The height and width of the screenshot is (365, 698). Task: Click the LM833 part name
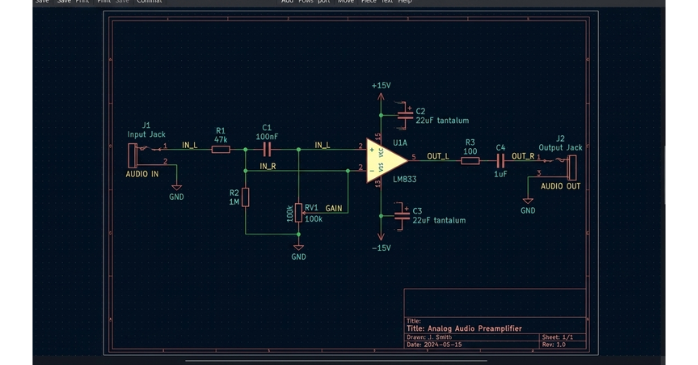tap(405, 179)
